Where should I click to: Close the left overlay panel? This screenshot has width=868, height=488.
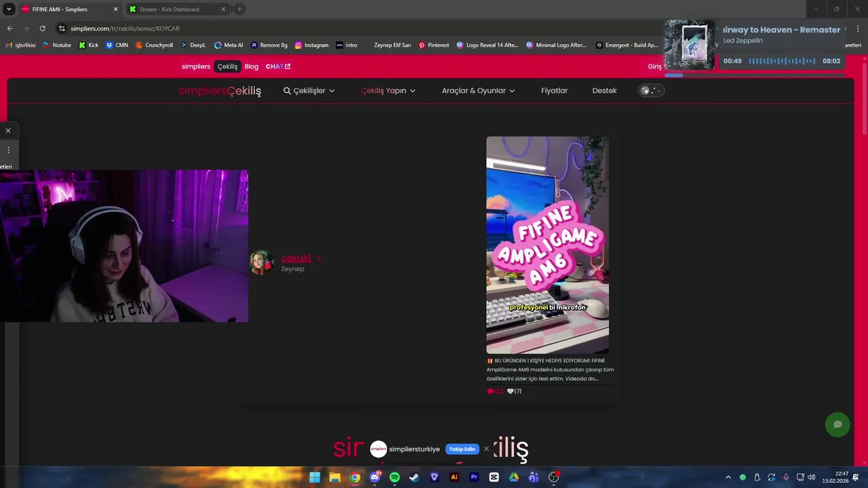(x=8, y=130)
